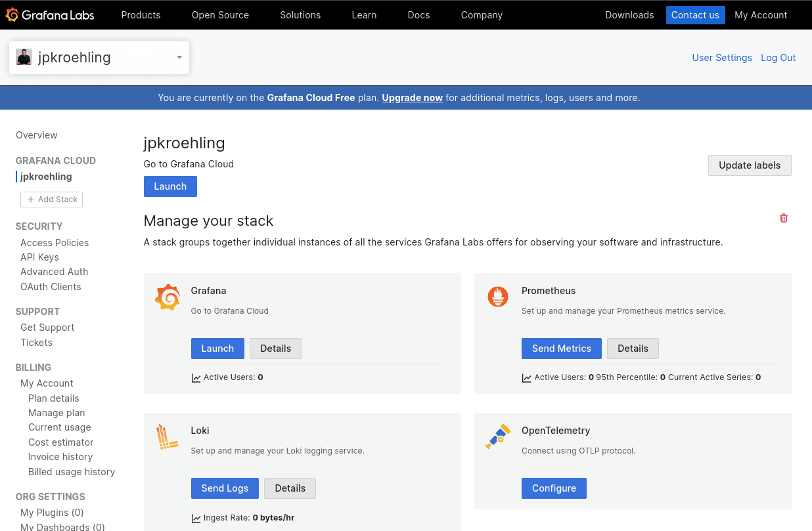Open the Company menu

(x=482, y=14)
